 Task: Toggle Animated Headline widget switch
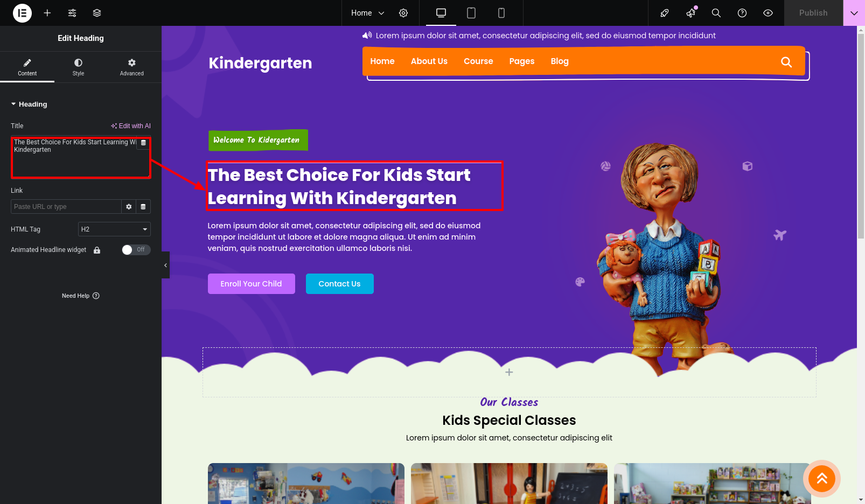click(x=136, y=250)
